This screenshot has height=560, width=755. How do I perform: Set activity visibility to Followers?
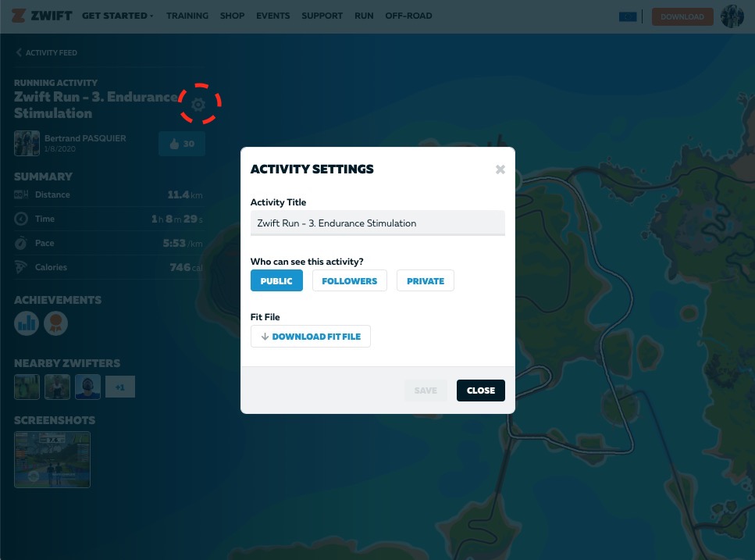[350, 280]
